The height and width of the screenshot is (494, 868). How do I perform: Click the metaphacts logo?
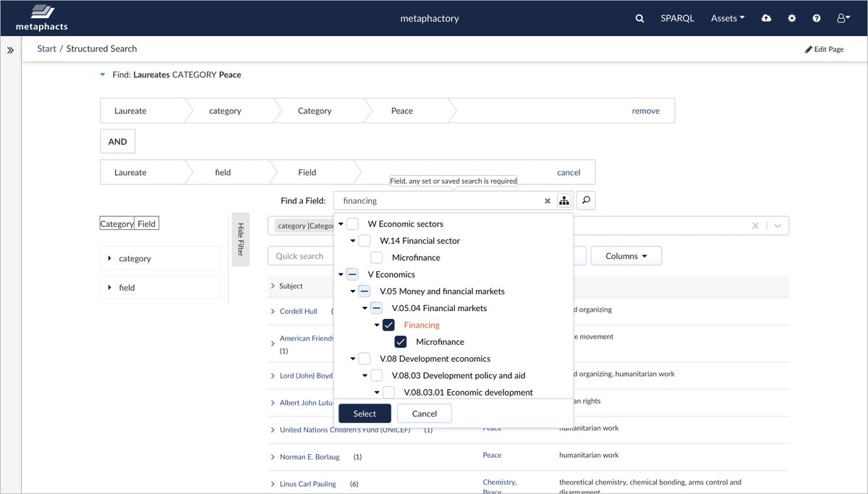pos(42,18)
